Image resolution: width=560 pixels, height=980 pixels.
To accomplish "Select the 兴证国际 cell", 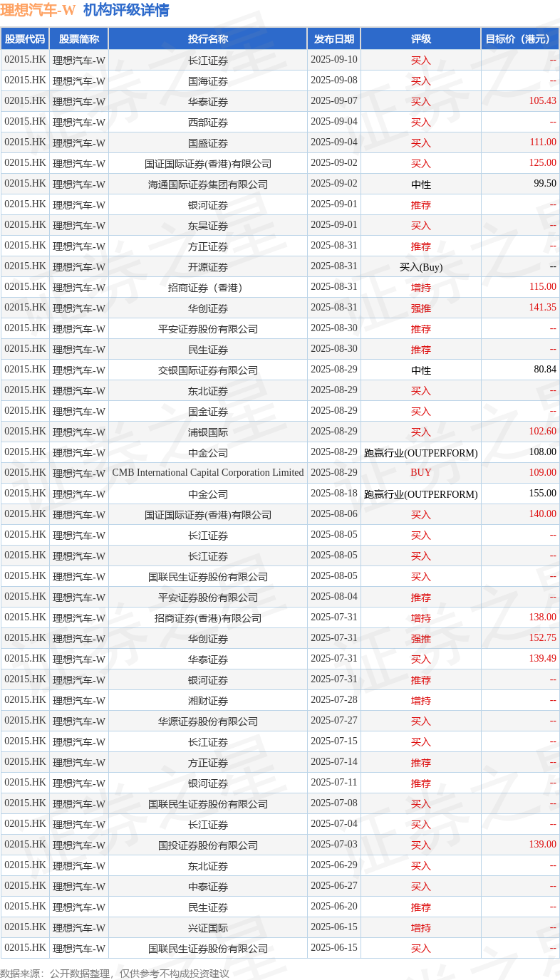I will (x=208, y=928).
